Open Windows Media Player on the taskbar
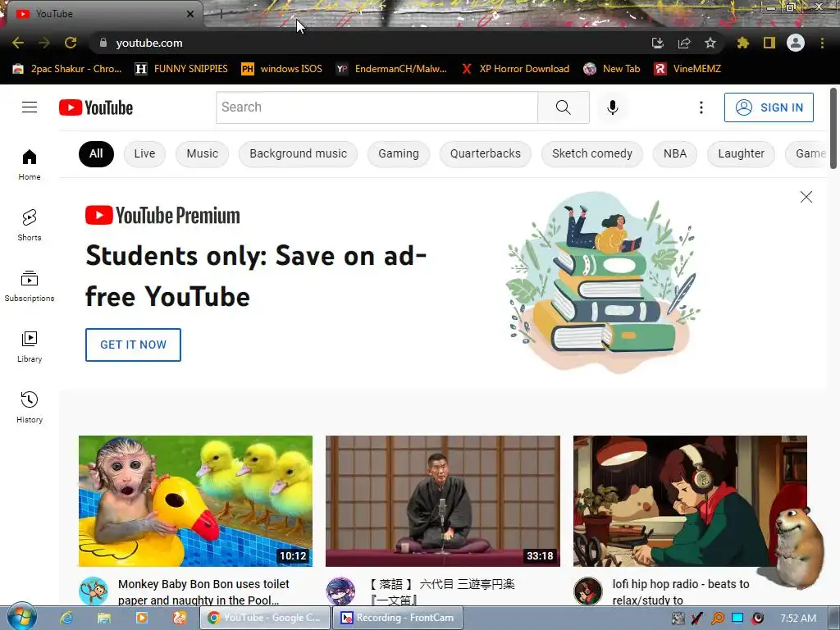Screen dimensions: 840x630 click(141, 618)
